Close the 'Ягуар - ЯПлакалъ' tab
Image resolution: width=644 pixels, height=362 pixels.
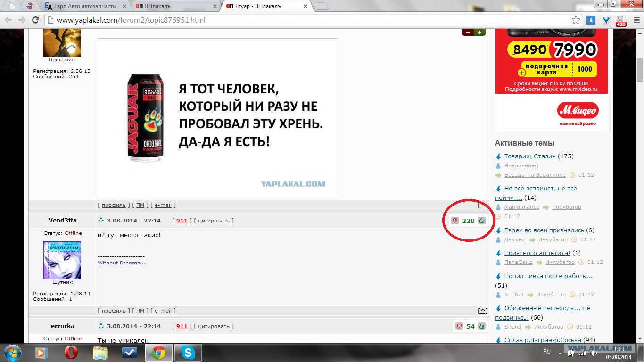tap(305, 6)
